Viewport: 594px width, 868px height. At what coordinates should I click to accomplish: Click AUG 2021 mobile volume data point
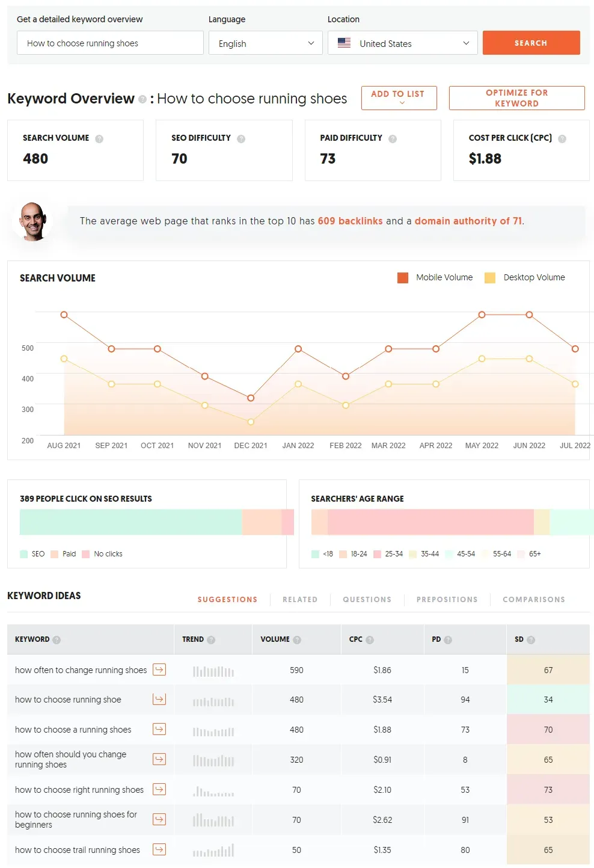64,315
